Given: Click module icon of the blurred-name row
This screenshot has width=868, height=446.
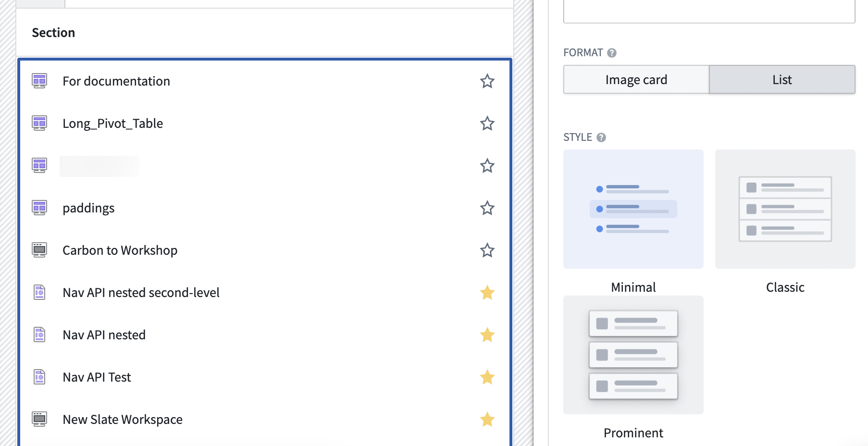Looking at the screenshot, I should coord(39,165).
